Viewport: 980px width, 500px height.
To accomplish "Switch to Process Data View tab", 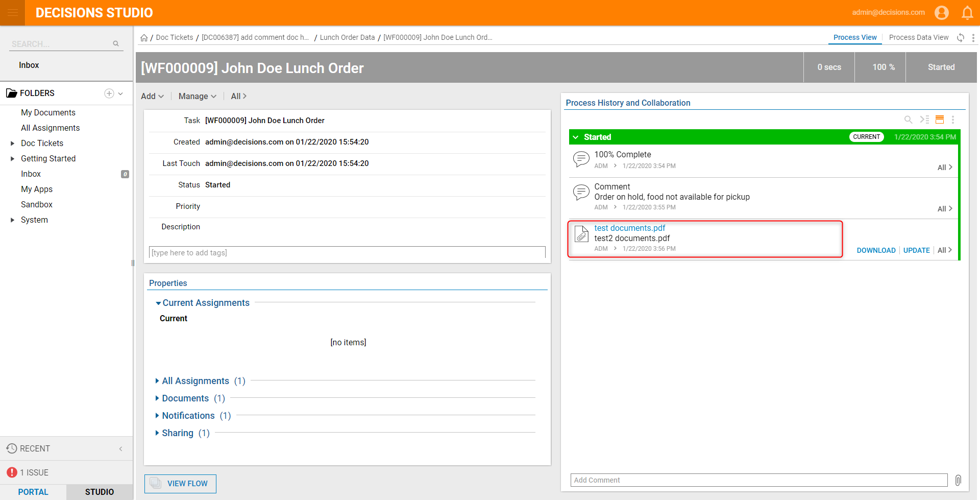I will (x=919, y=38).
